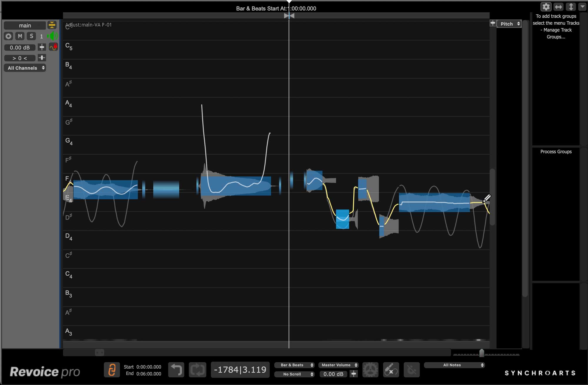This screenshot has height=385, width=588.
Task: Click the Start 0:00:00.000 time value
Action: [x=149, y=367]
